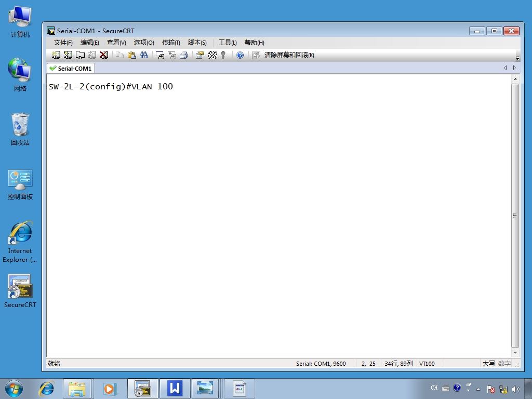Click the network tray icon
The width and height of the screenshot is (532, 399).
coord(503,389)
